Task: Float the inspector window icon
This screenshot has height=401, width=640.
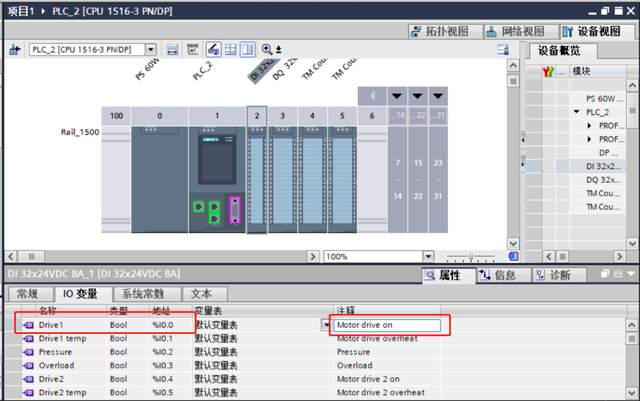Action: [x=605, y=274]
